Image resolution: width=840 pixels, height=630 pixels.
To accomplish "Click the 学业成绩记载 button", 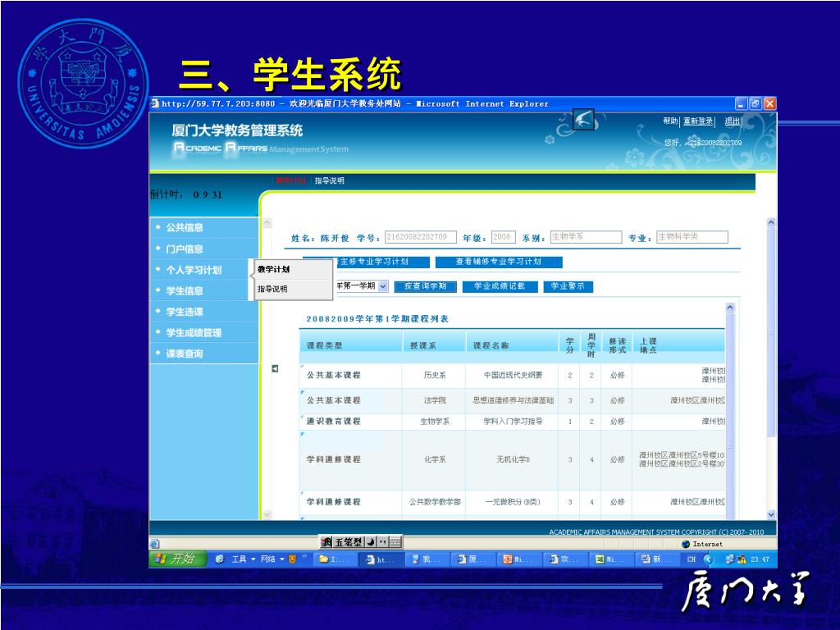I will 500,286.
